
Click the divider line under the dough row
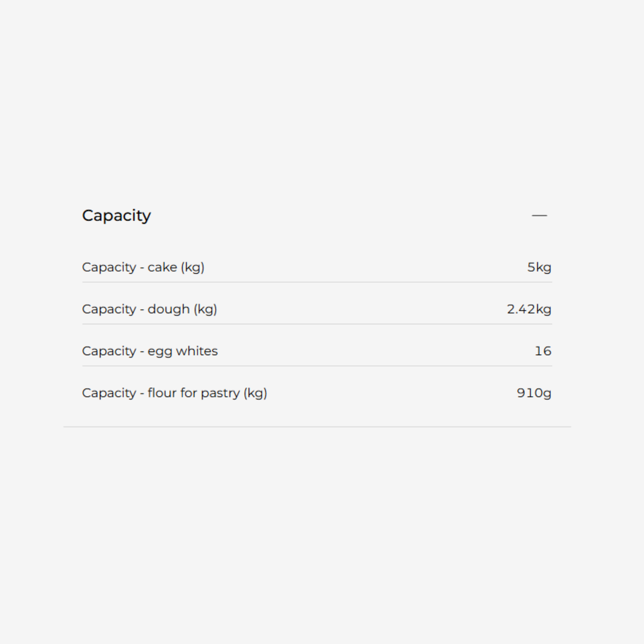coord(317,324)
